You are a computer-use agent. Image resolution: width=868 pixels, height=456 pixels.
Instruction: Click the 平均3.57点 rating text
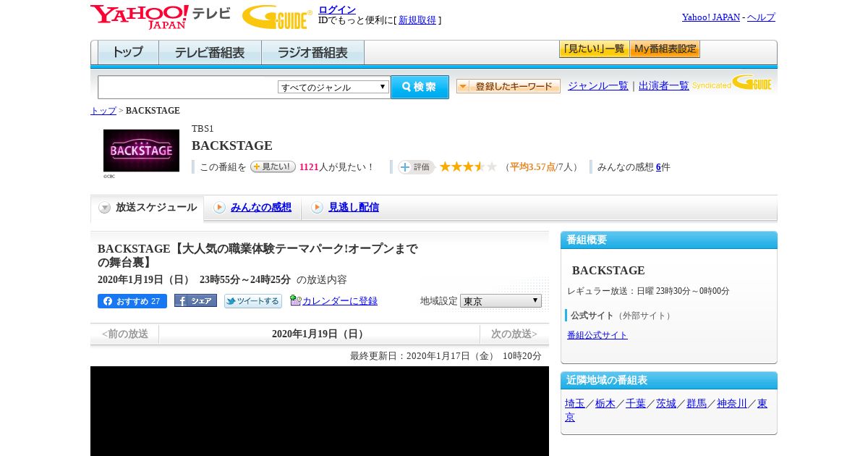532,167
